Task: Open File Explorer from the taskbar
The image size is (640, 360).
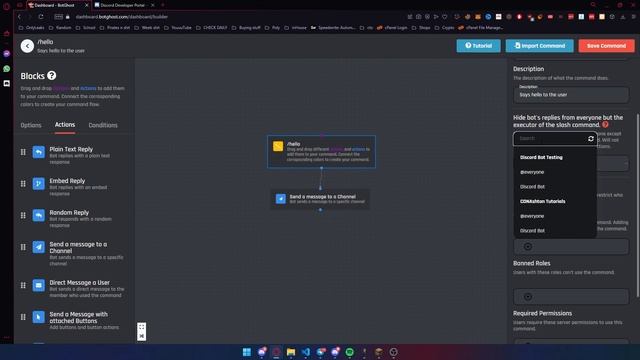Action: 291,352
